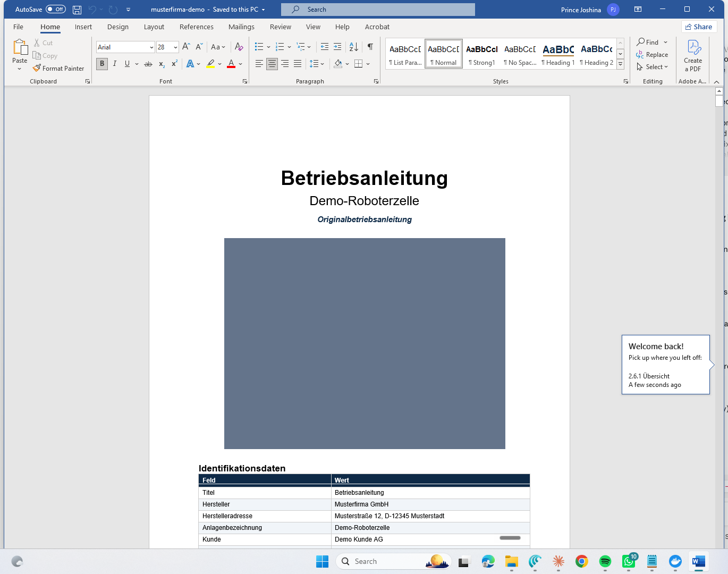Align text right
The image size is (728, 574).
[x=285, y=64]
